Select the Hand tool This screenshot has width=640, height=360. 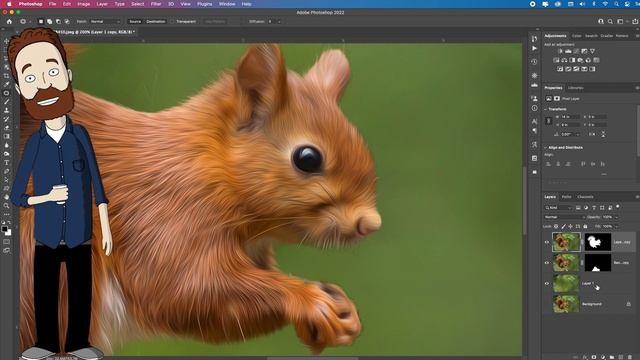pyautogui.click(x=7, y=197)
